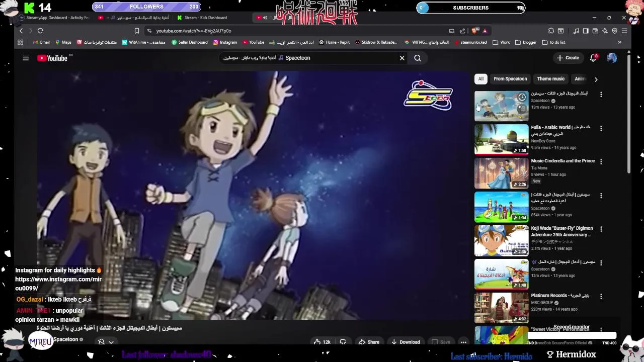Open the YouTube hamburger guide menu

click(26, 58)
